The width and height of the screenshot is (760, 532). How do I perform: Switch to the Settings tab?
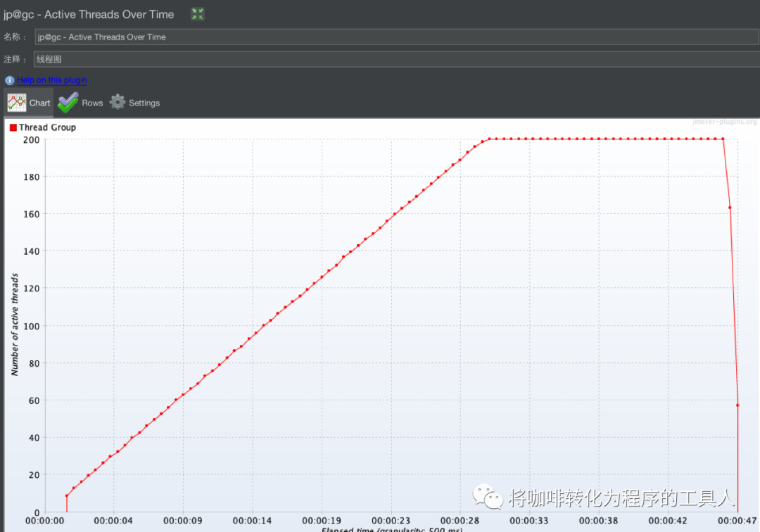(x=134, y=103)
